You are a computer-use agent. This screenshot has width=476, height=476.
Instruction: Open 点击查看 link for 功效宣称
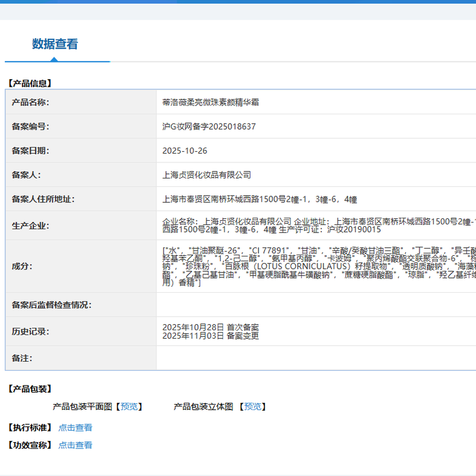tap(75, 445)
